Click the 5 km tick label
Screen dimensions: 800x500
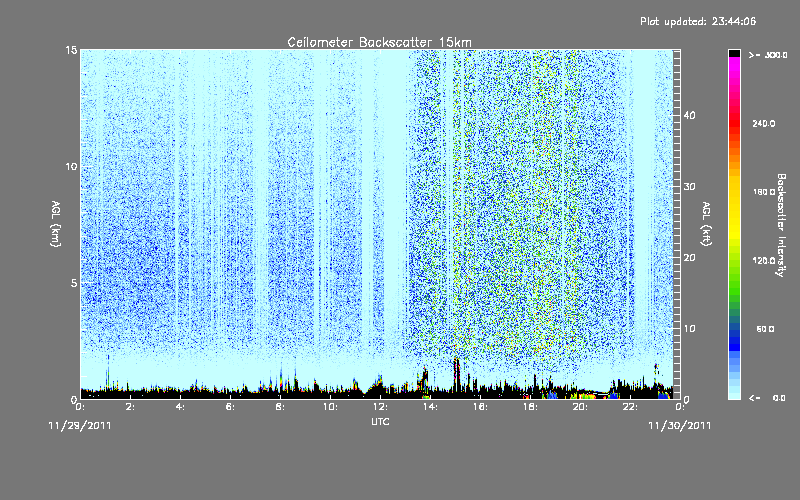[x=74, y=283]
